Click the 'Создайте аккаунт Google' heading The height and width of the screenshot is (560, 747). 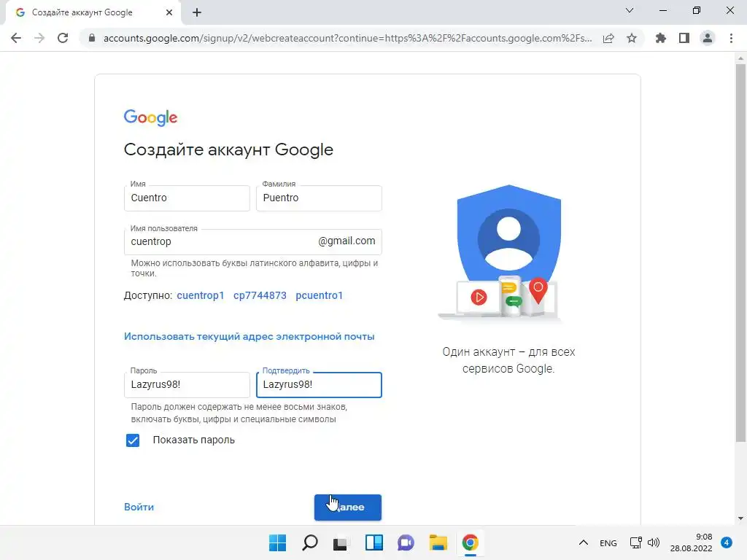228,150
